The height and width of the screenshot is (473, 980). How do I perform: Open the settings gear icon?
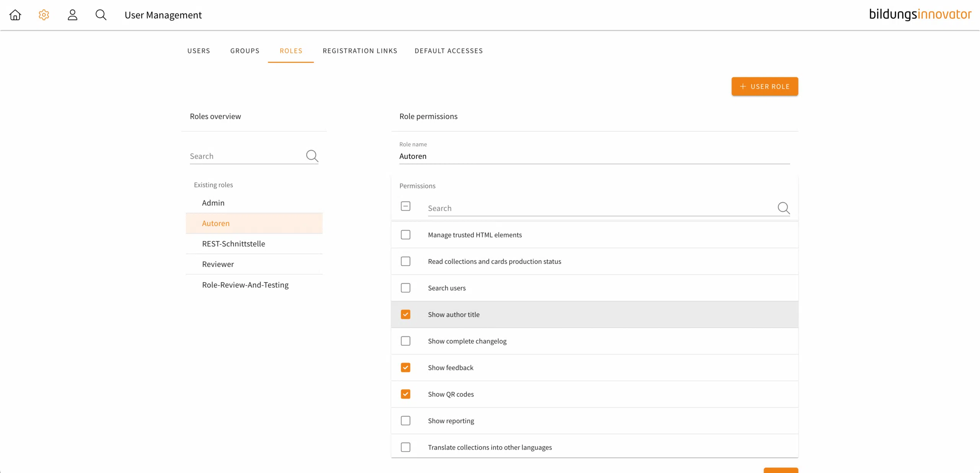point(44,15)
